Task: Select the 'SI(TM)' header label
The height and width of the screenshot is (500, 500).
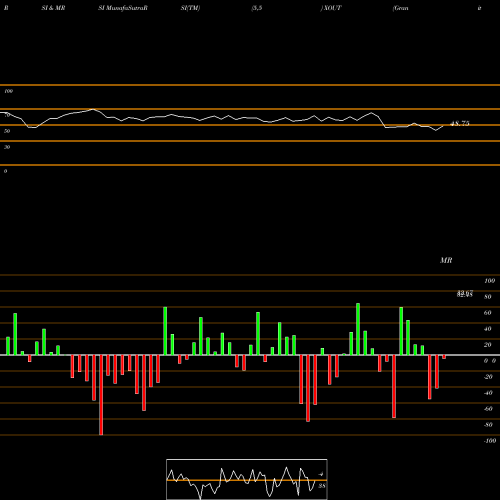Action: [x=190, y=8]
